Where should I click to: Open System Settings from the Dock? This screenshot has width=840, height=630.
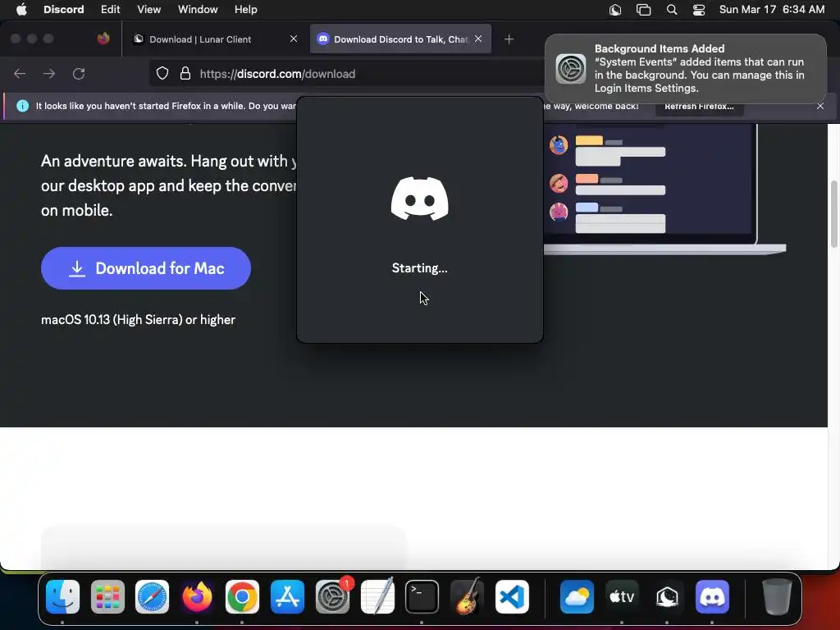[x=332, y=596]
